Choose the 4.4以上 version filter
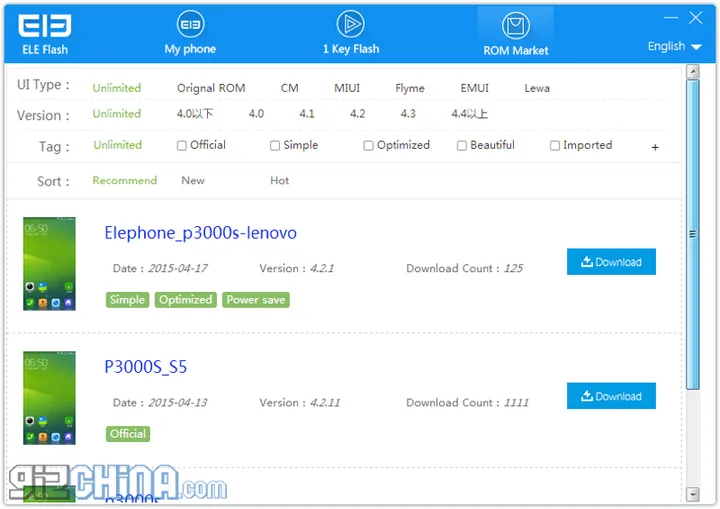 coord(469,113)
